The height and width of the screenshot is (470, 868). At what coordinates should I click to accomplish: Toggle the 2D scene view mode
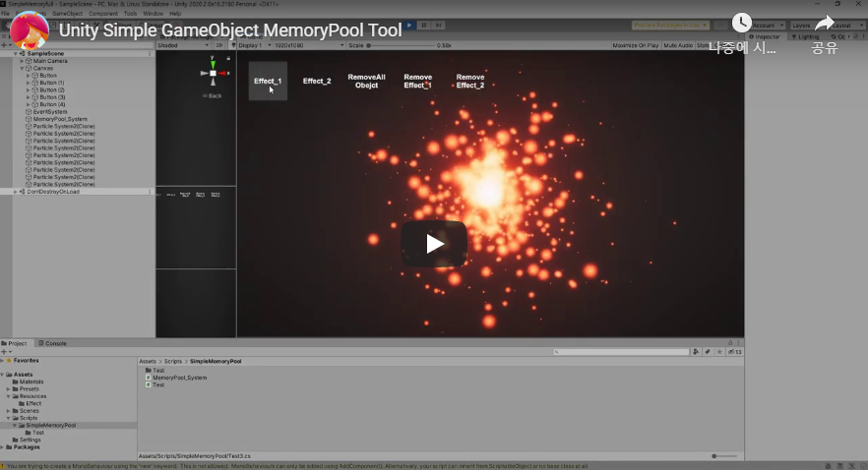click(x=218, y=45)
